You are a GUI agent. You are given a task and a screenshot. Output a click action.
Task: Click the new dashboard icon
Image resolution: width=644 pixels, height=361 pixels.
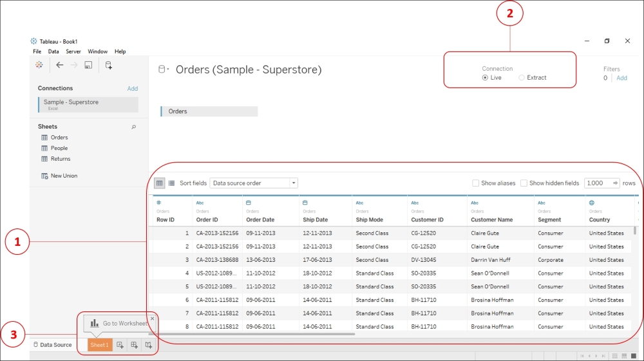point(134,345)
